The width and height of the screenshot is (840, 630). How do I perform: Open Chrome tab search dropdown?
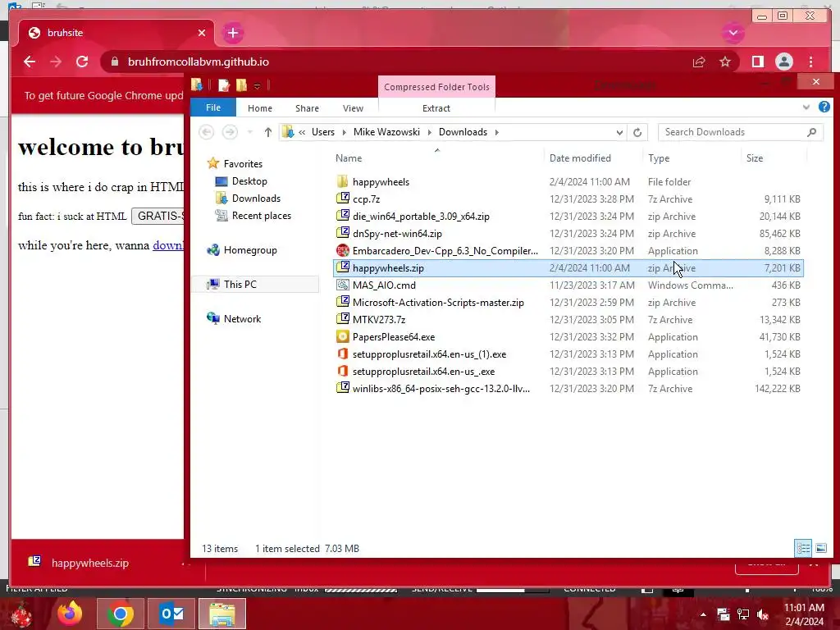pos(733,33)
